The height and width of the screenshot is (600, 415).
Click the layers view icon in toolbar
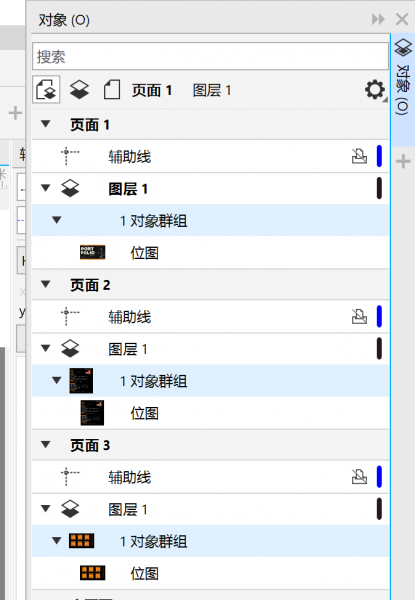[79, 90]
